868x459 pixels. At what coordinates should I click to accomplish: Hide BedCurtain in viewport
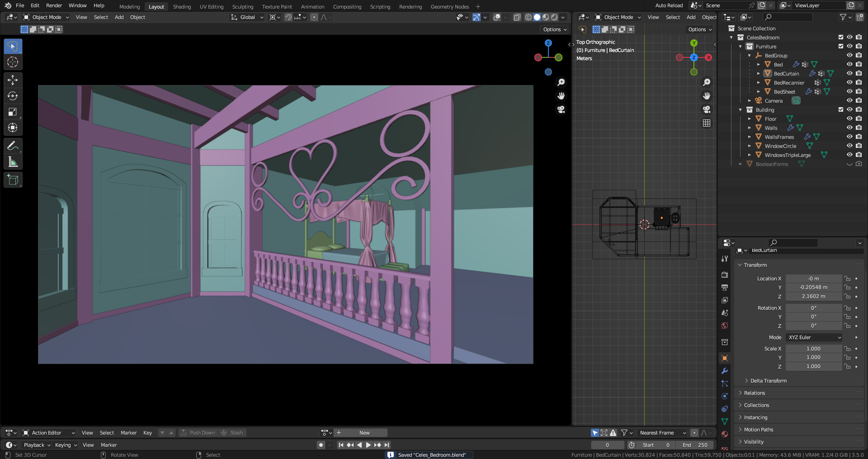pyautogui.click(x=849, y=73)
